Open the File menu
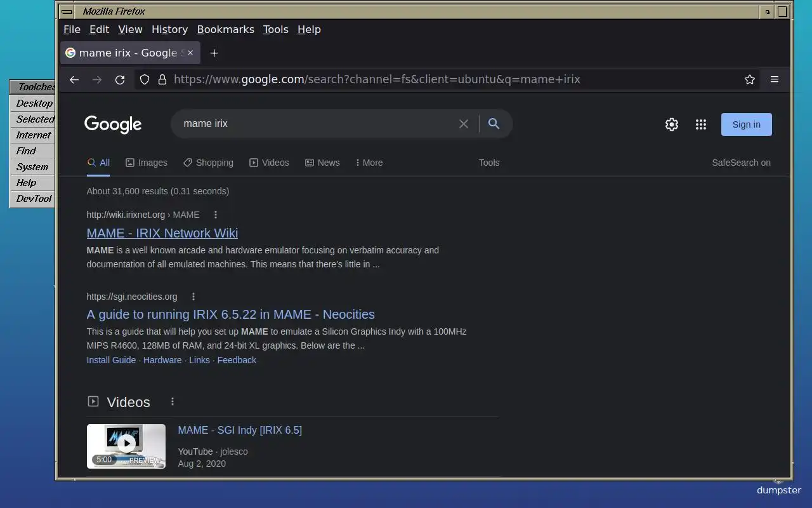 [x=72, y=29]
